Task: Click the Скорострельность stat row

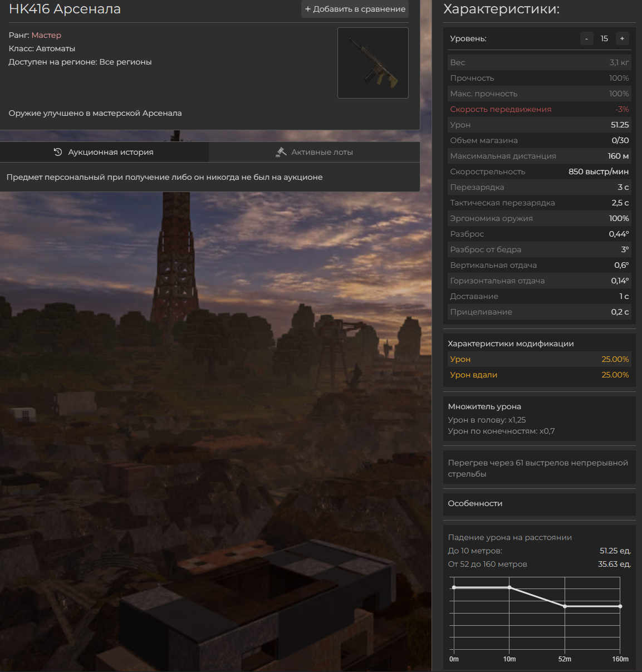Action: coord(539,171)
